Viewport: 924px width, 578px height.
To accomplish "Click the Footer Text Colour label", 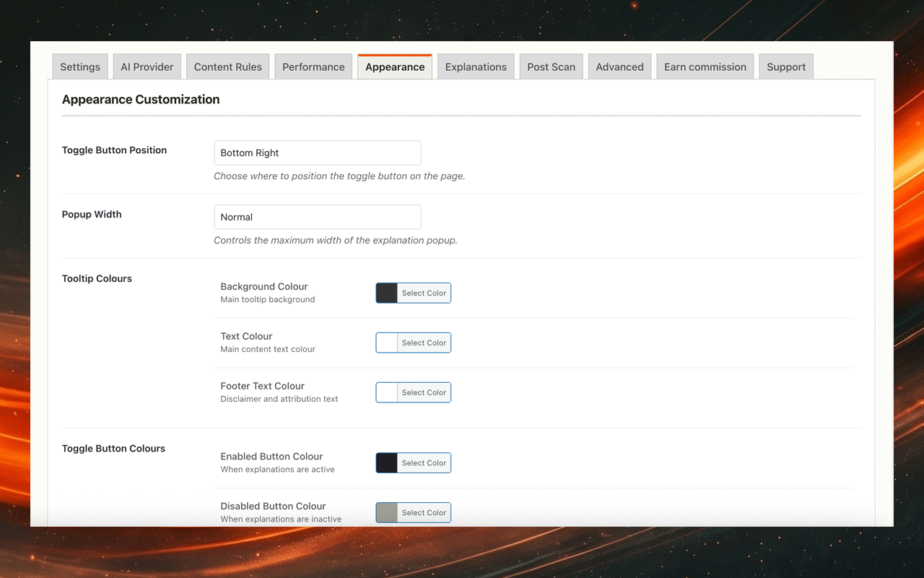I will 263,386.
